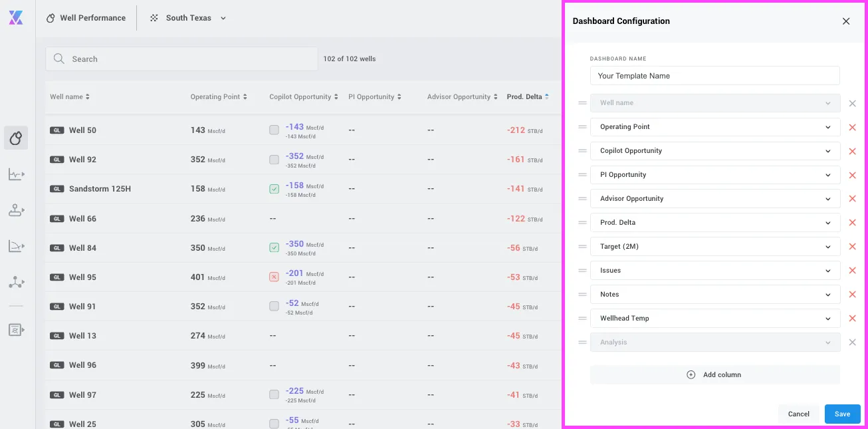
Task: Cancel the dashboard configuration
Action: pyautogui.click(x=799, y=414)
